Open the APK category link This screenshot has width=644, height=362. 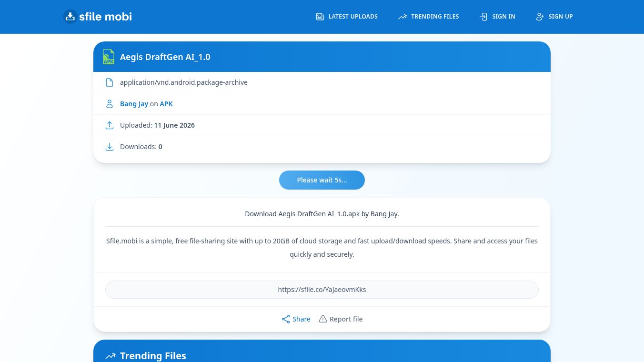click(166, 104)
